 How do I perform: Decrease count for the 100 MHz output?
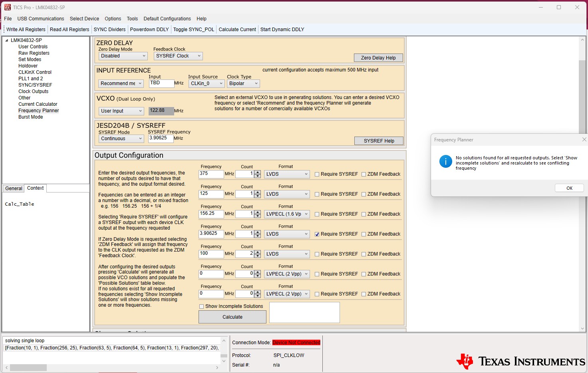[x=258, y=256]
